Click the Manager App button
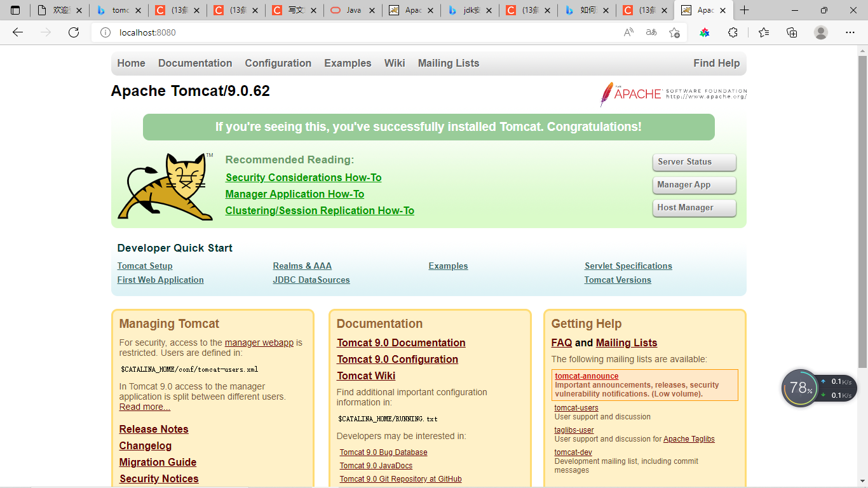Screen dimensions: 868x488 694,185
